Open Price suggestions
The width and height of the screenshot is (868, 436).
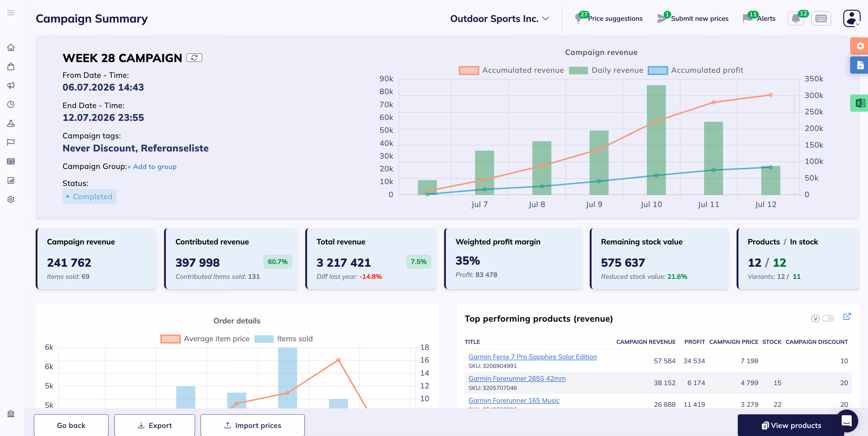click(608, 18)
